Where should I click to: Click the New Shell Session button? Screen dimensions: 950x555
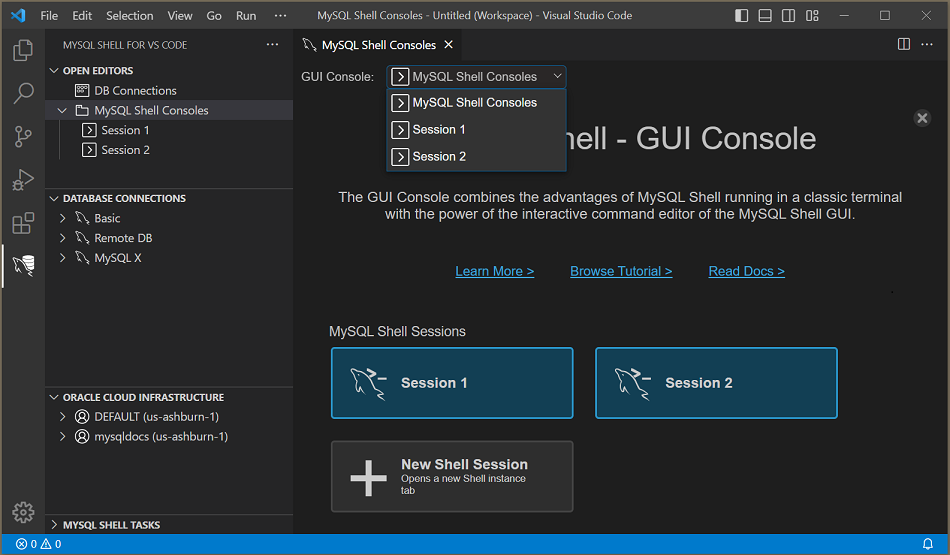pyautogui.click(x=452, y=477)
